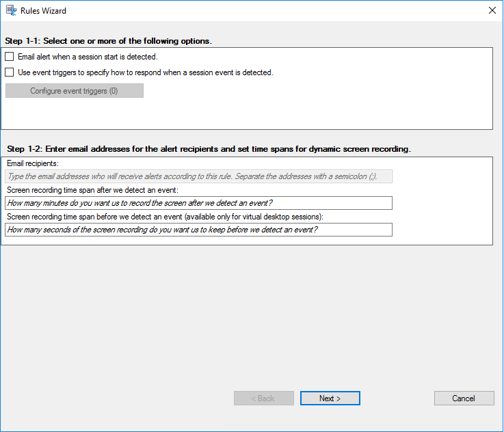Click 'Screen recording time span after' label
This screenshot has width=504, height=432.
[92, 190]
